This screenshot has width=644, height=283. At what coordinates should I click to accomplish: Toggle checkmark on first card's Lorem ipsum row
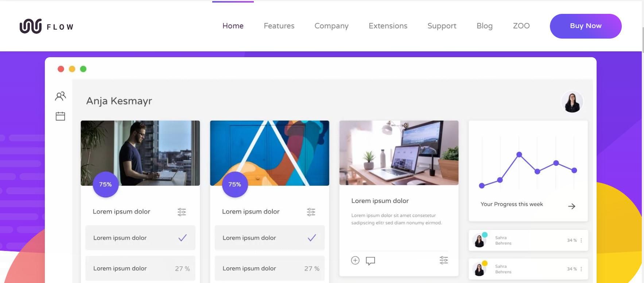(x=182, y=238)
